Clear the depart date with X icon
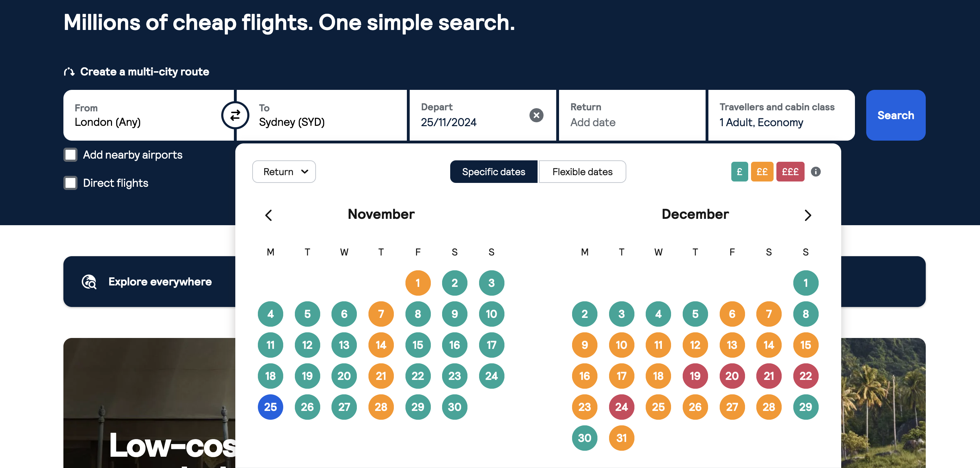The image size is (980, 468). (536, 115)
